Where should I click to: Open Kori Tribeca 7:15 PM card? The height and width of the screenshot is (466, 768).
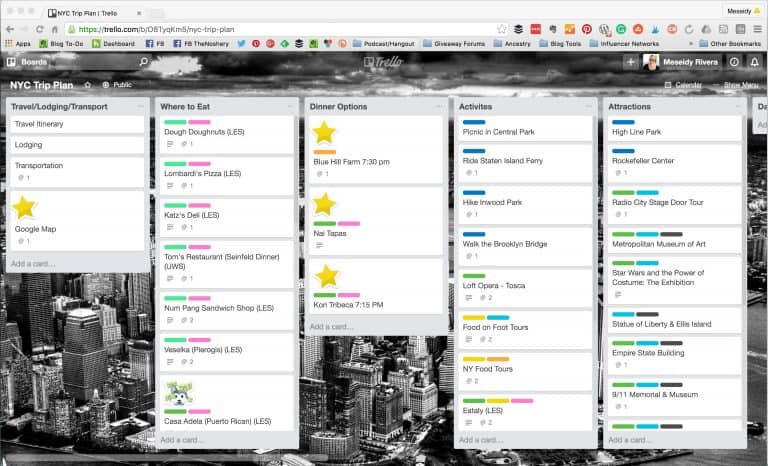tap(376, 287)
